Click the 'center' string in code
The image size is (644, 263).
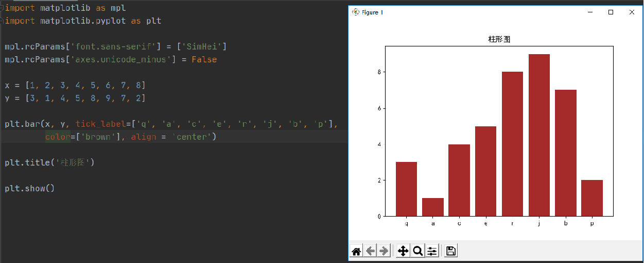click(x=192, y=137)
